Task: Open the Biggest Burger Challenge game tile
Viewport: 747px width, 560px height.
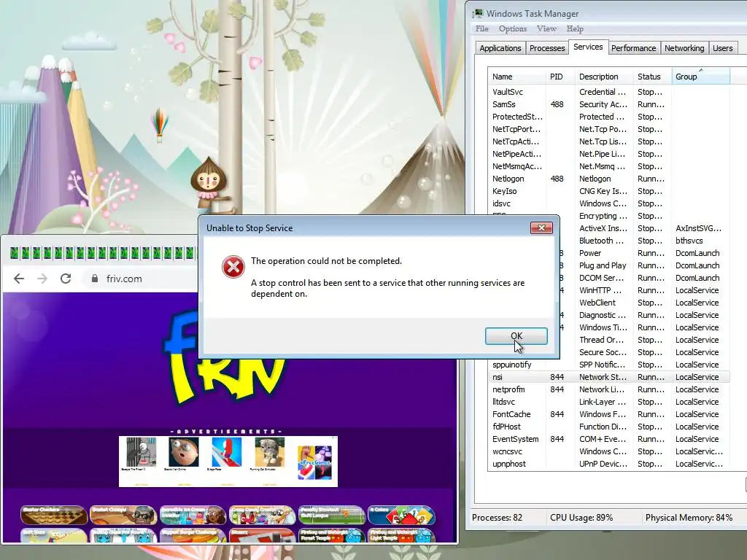Action: [193, 535]
